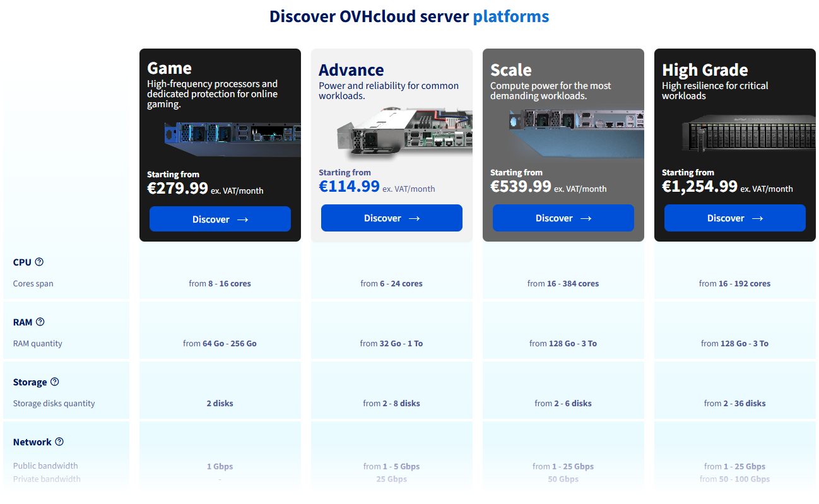Click the 'Private bandwidth' row label

47,479
